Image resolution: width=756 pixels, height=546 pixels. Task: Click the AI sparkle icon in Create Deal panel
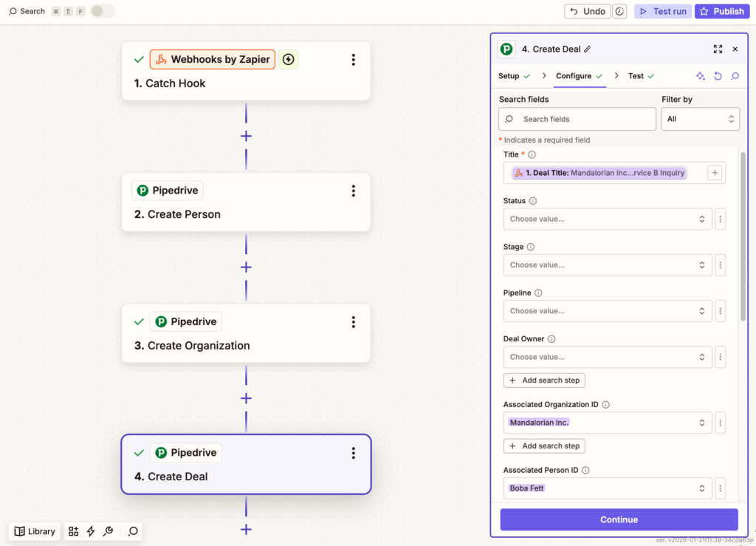(x=700, y=76)
